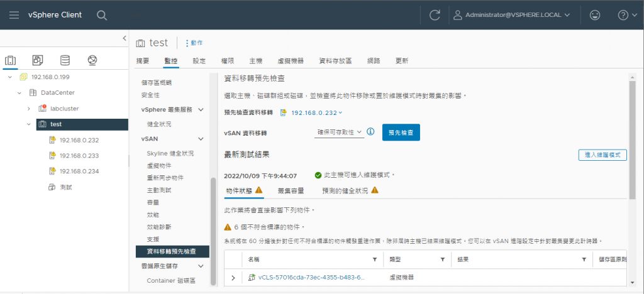644x294 pixels.
Task: Filter the 結果 column
Action: pos(584,260)
